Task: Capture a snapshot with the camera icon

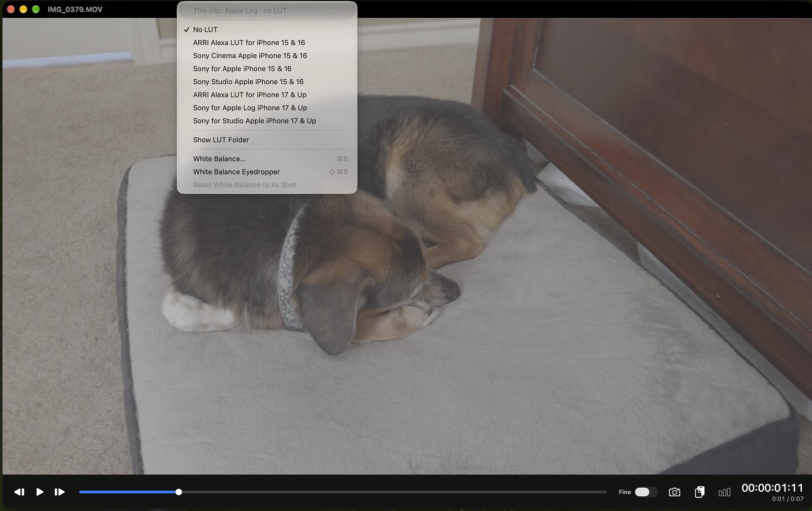Action: click(674, 492)
